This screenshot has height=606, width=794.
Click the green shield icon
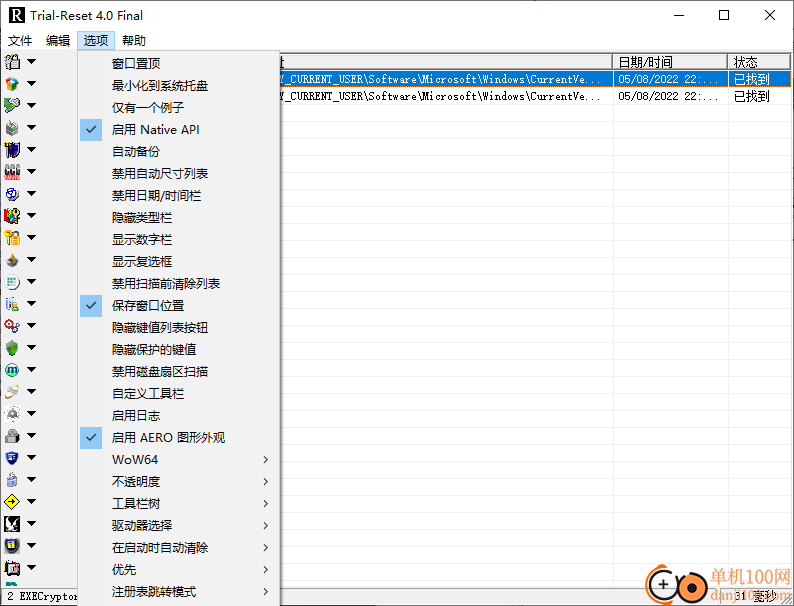(12, 348)
